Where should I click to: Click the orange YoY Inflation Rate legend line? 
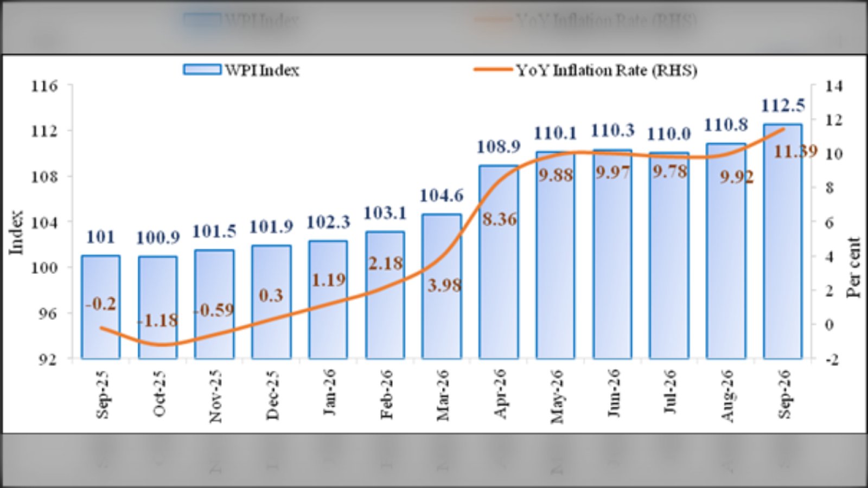coord(493,69)
